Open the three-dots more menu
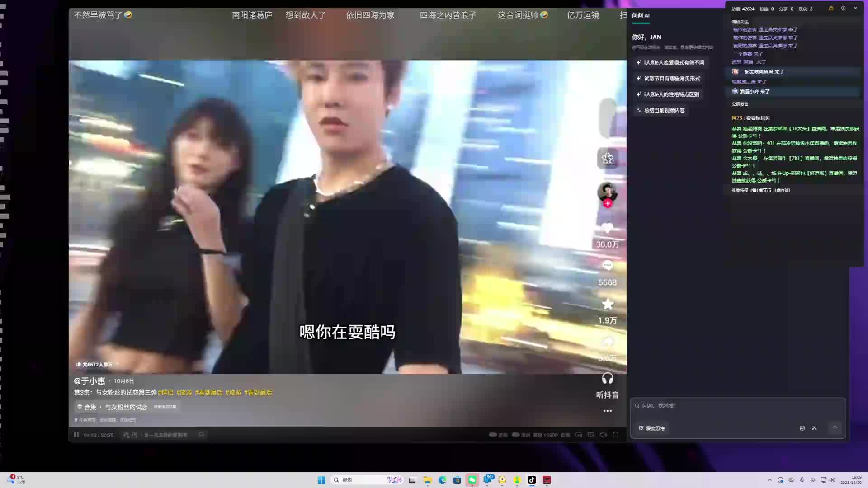This screenshot has width=868, height=488. point(607,411)
